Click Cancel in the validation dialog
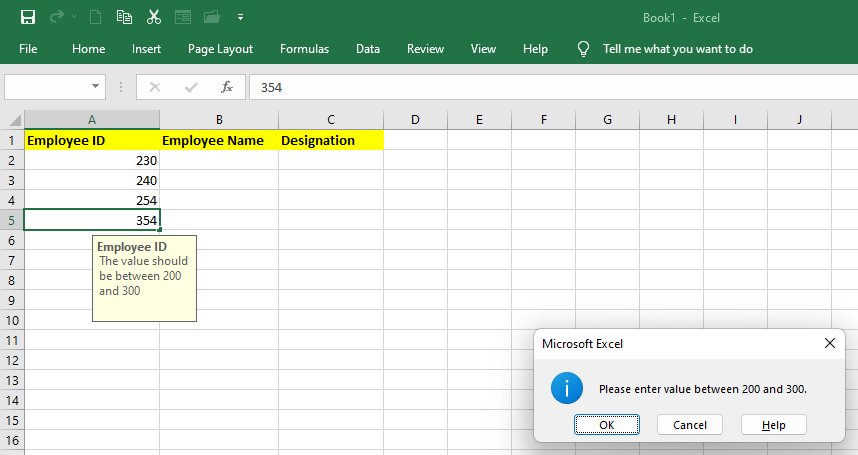The height and width of the screenshot is (455, 858). click(689, 425)
